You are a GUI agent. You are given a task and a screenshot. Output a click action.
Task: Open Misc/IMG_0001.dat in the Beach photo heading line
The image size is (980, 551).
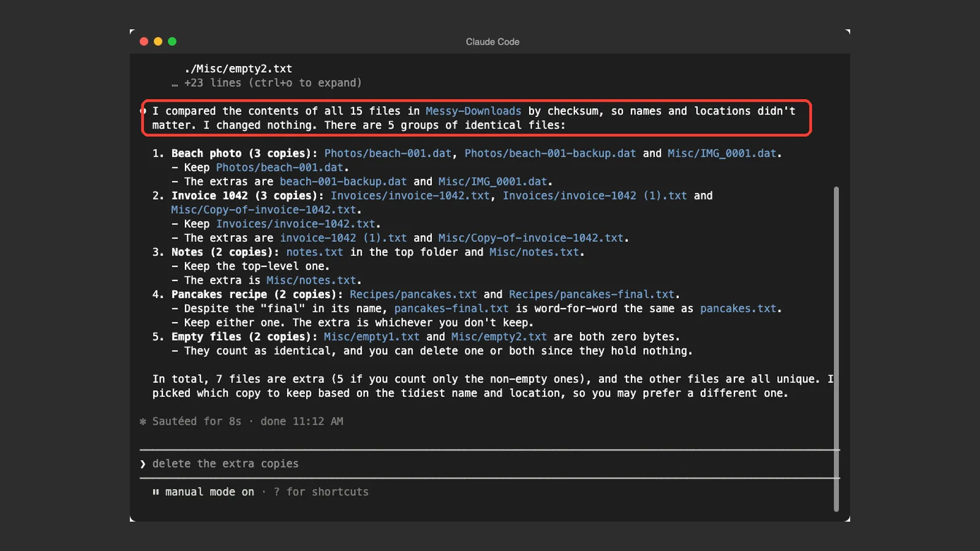[x=722, y=153]
